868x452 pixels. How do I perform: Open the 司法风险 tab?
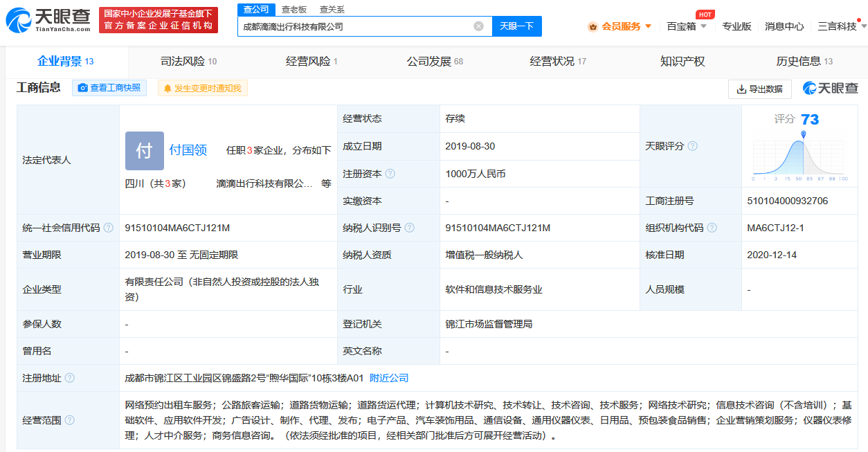pyautogui.click(x=188, y=61)
